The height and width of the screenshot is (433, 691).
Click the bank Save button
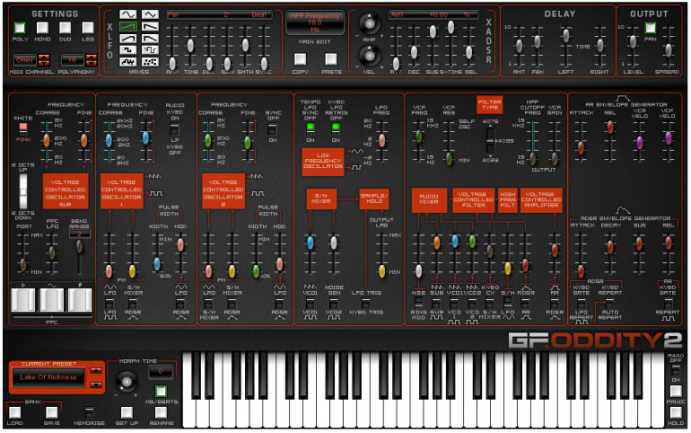coord(52,412)
